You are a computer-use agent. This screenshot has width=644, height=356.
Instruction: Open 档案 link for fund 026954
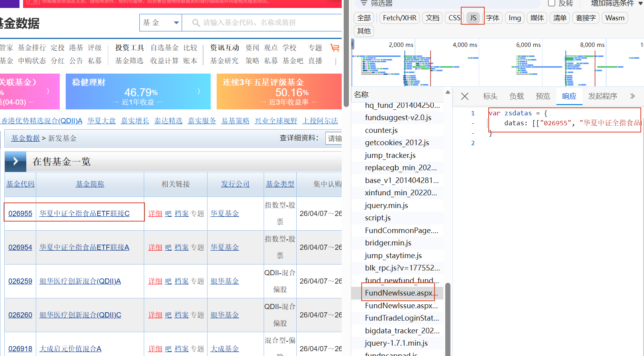coord(182,247)
